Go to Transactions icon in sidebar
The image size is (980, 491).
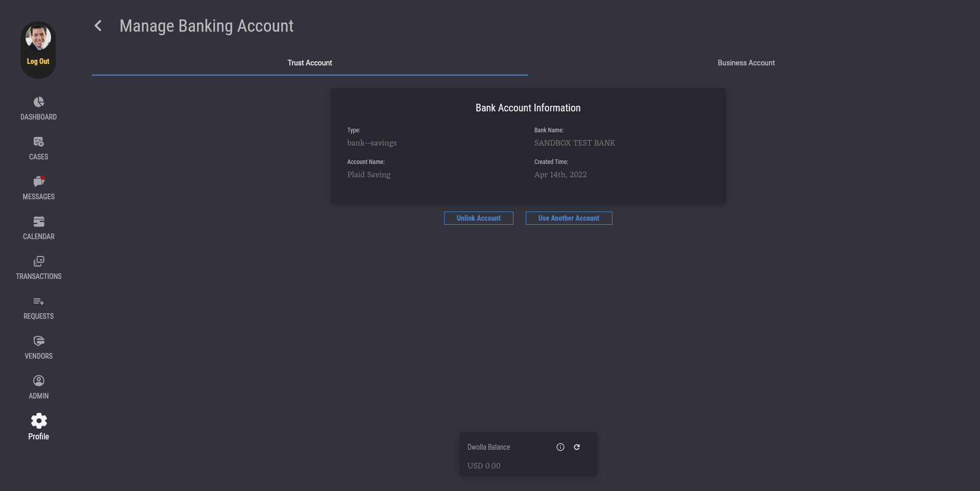pyautogui.click(x=39, y=262)
